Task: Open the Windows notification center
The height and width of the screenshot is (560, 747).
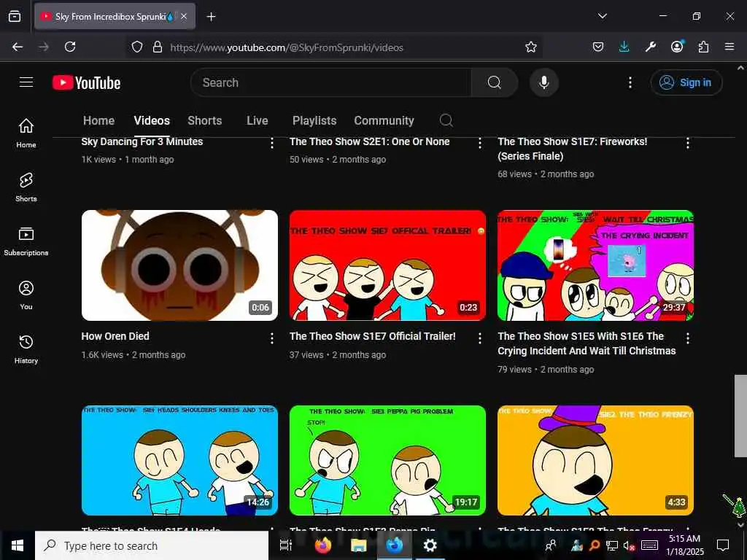Action: click(723, 545)
